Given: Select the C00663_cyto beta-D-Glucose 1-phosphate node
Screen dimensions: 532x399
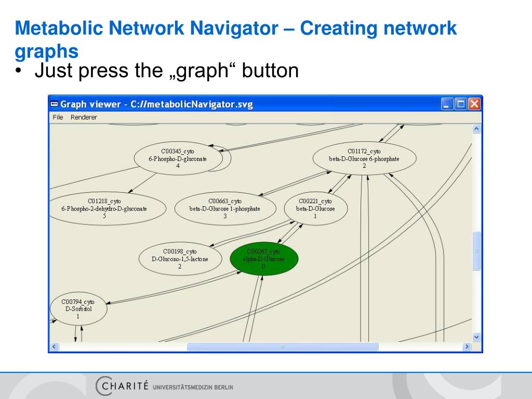Looking at the screenshot, I should pyautogui.click(x=225, y=209).
